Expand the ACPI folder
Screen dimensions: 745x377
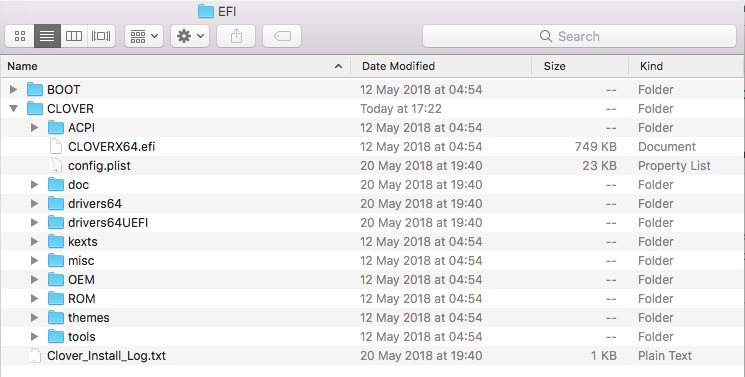click(x=35, y=127)
